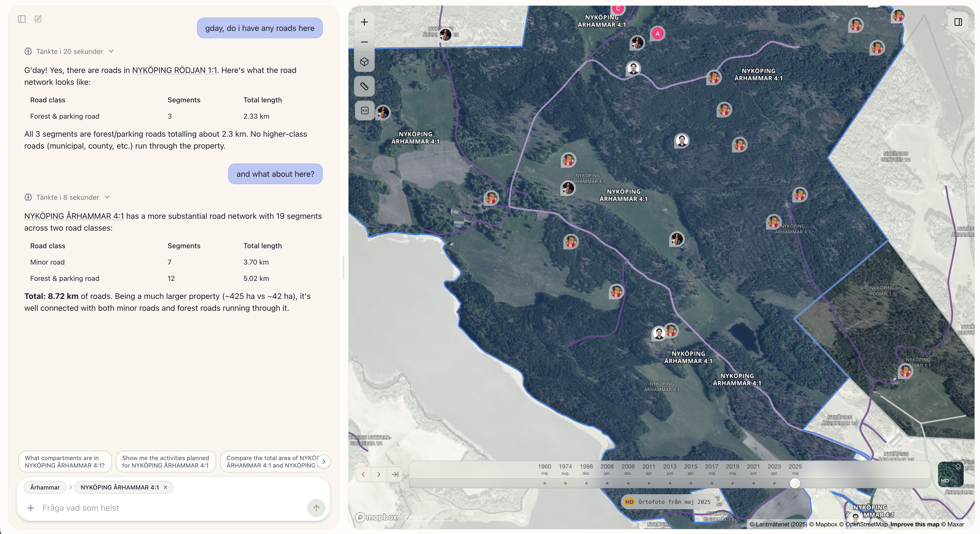The width and height of the screenshot is (980, 534).
Task: Expand 'Tänkte i 8 sekunder' reasoning
Action: [67, 197]
